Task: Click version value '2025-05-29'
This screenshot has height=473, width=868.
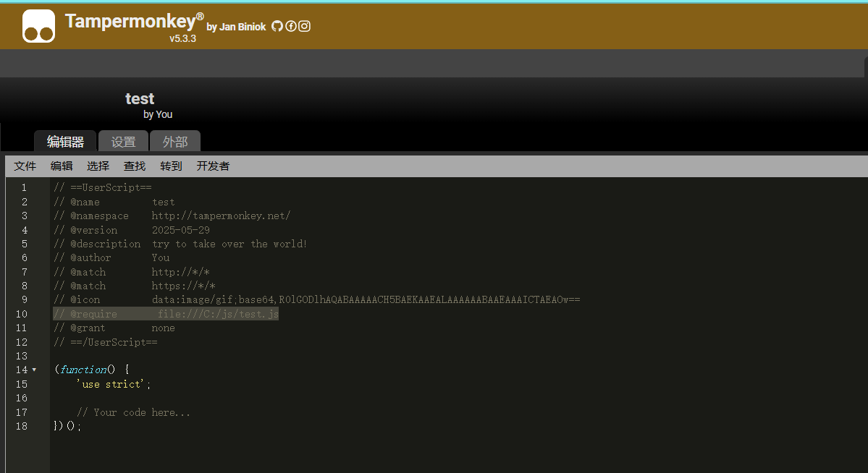Action: click(x=180, y=230)
